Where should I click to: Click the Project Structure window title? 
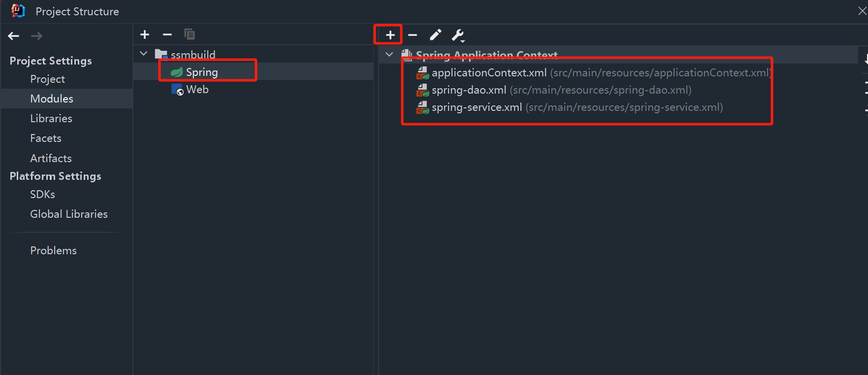[77, 11]
